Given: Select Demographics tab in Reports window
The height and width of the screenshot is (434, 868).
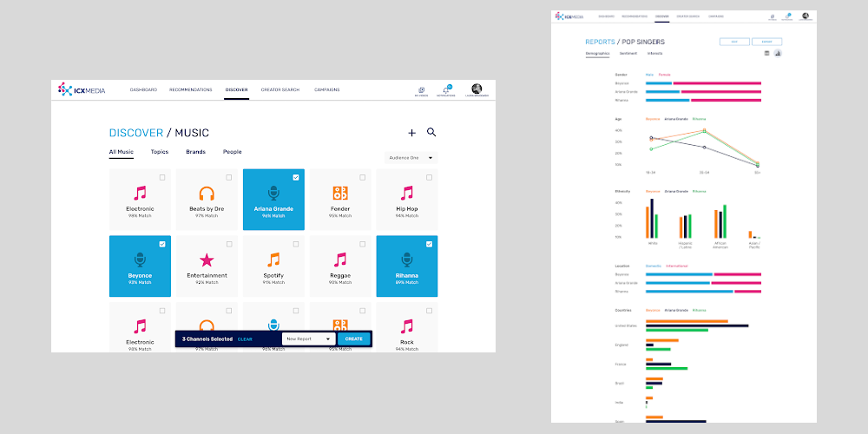Looking at the screenshot, I should (x=597, y=53).
